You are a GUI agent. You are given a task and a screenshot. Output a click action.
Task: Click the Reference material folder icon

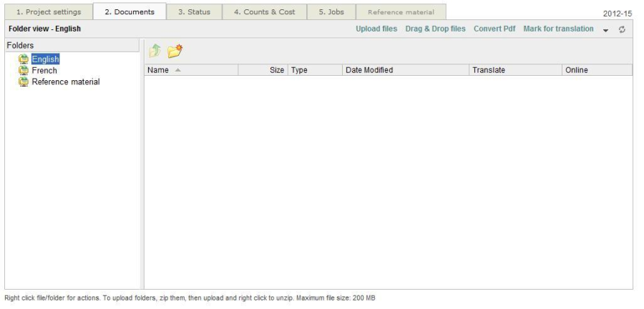pos(24,82)
